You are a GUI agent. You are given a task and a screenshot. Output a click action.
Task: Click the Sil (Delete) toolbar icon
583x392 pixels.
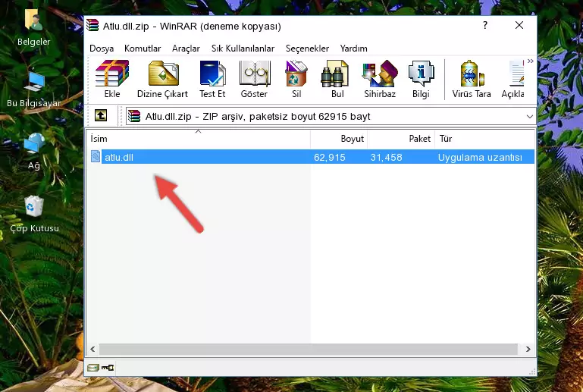pos(296,79)
